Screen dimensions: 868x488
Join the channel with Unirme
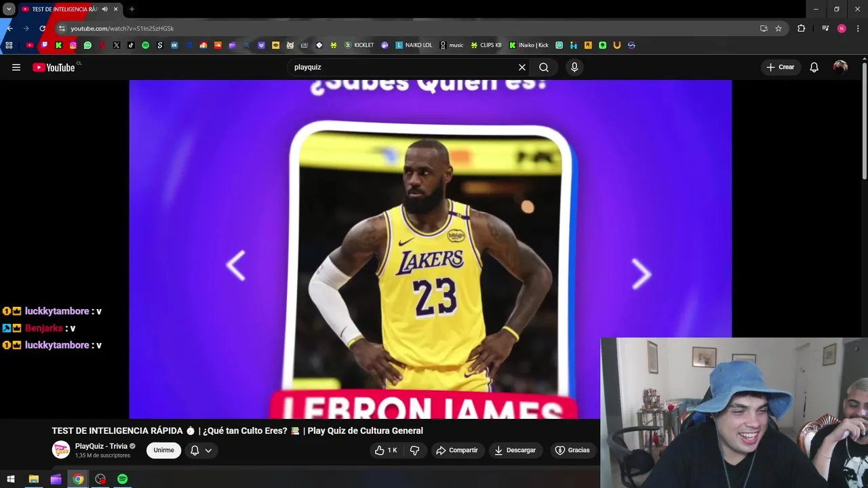(x=163, y=450)
